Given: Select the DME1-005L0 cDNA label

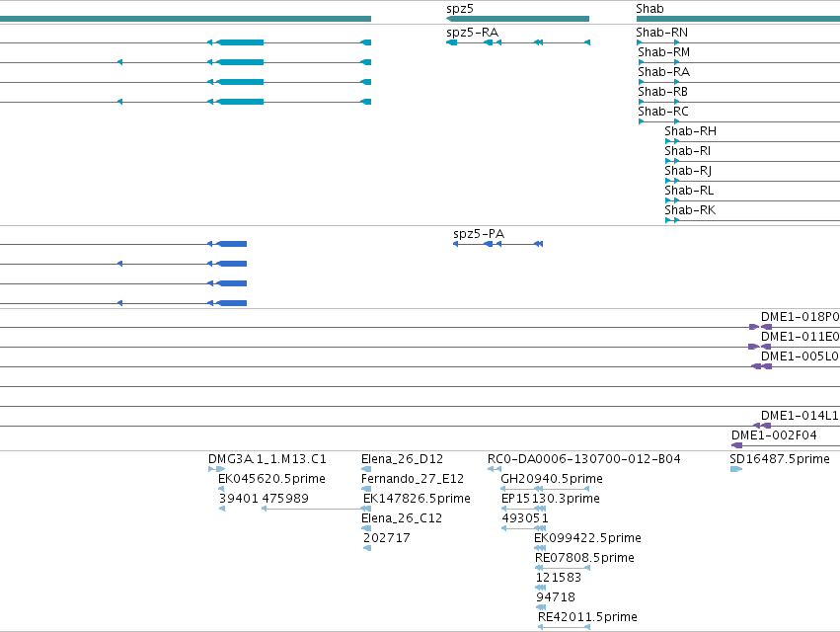Looking at the screenshot, I should click(x=800, y=356).
